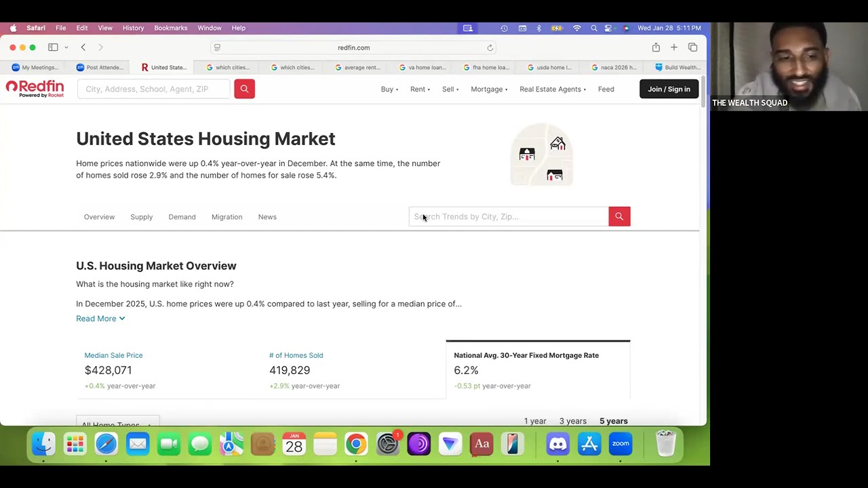This screenshot has height=488, width=868.
Task: Select the Supply section tab
Action: pyautogui.click(x=142, y=217)
